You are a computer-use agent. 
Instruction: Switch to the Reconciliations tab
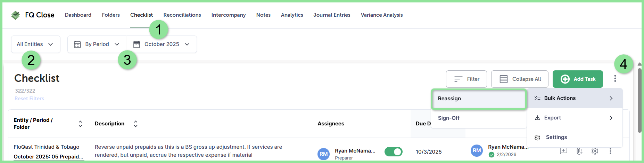(182, 15)
